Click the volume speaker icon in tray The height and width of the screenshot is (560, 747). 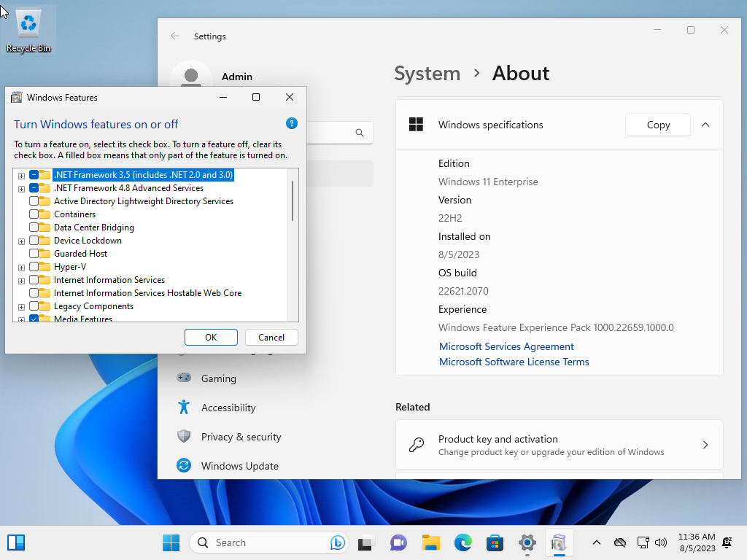[661, 542]
